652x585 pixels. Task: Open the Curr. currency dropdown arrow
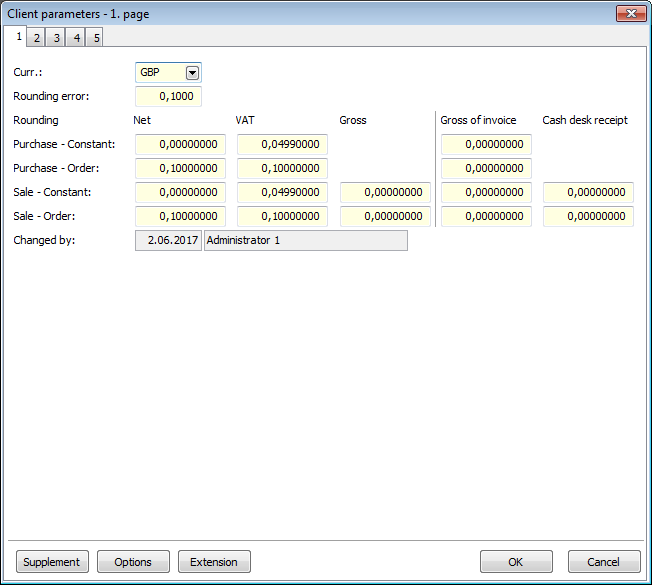tap(192, 73)
